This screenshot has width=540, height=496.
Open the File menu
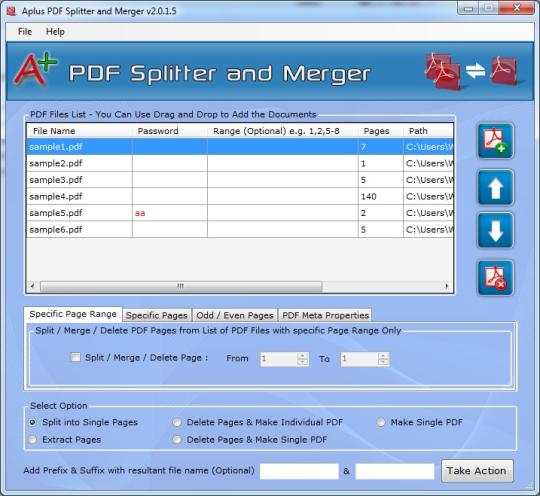(x=25, y=32)
